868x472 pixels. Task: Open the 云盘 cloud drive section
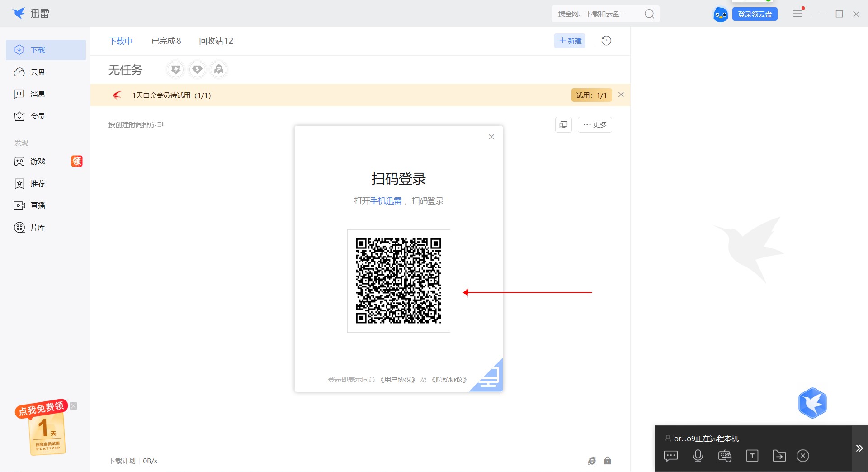[x=46, y=72]
